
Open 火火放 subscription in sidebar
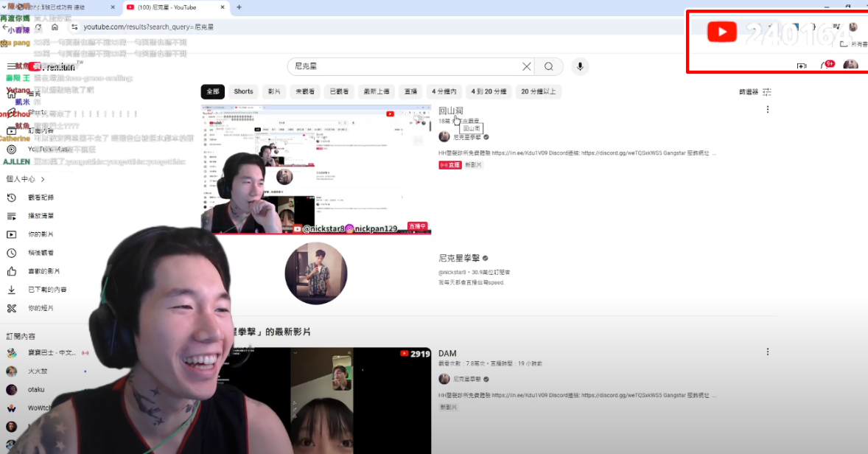point(38,371)
